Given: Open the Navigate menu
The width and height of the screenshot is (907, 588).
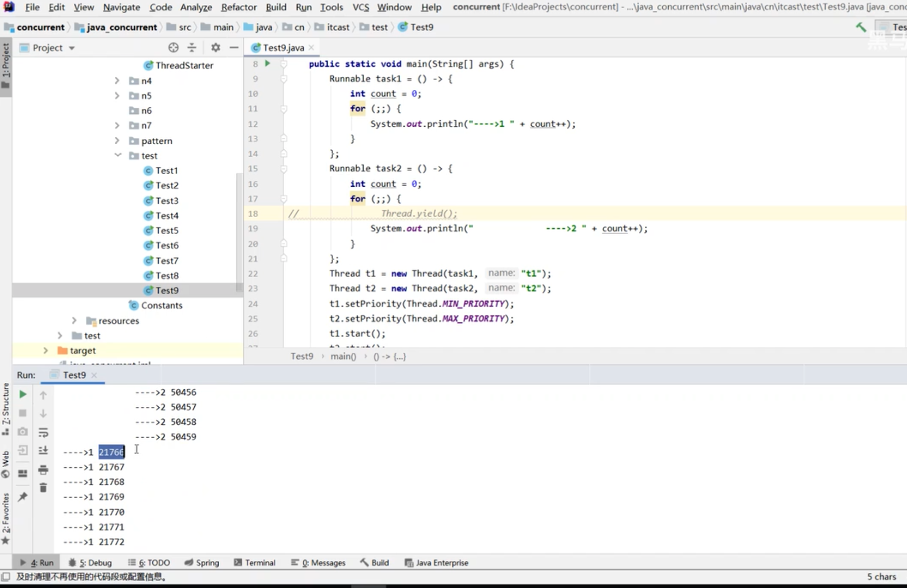Looking at the screenshot, I should pos(121,7).
